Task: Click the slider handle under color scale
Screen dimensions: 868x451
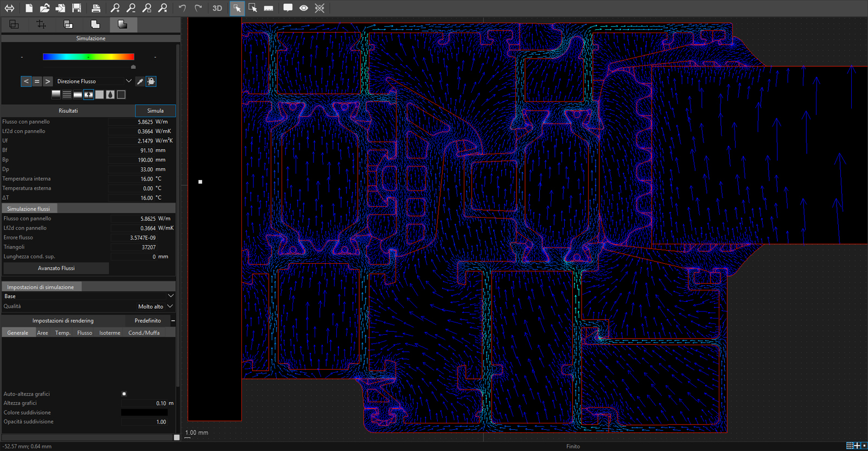Action: (x=133, y=67)
